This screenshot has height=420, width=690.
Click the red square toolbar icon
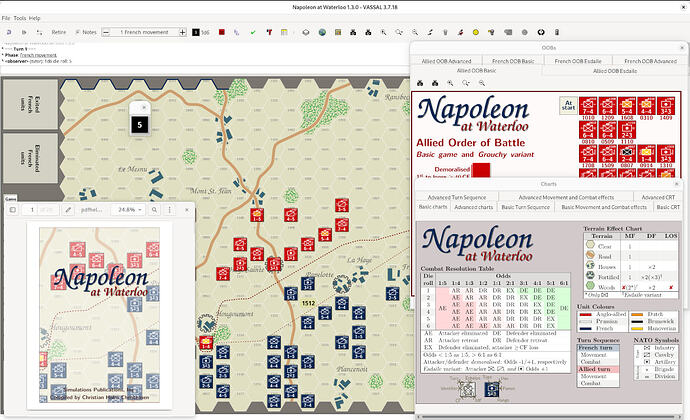(222, 32)
